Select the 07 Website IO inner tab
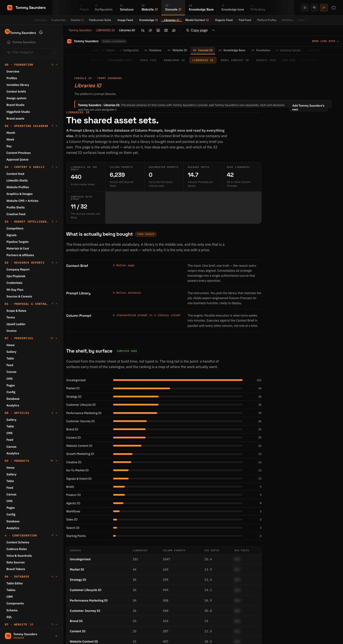Image resolution: width=343 pixels, height=644 pixels. click(177, 50)
